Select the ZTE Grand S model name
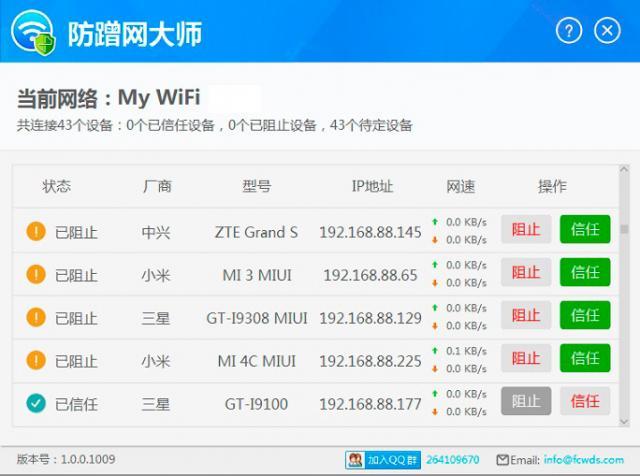 tap(256, 232)
